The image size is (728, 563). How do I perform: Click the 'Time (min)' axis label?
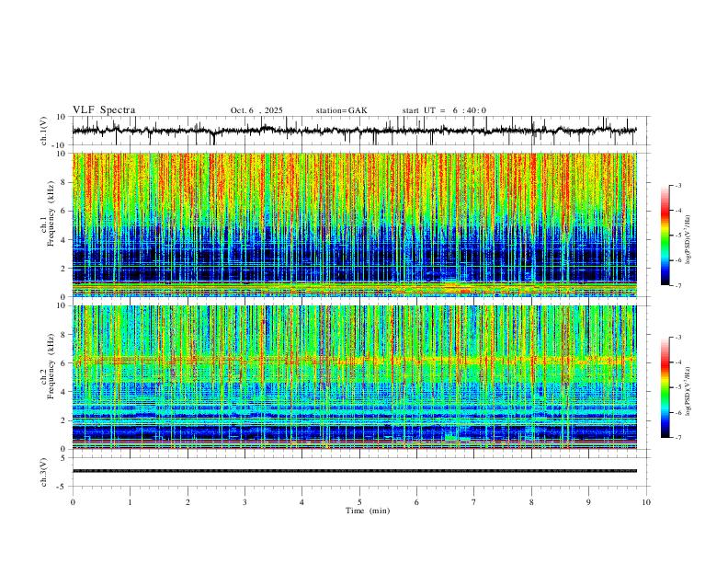[368, 511]
